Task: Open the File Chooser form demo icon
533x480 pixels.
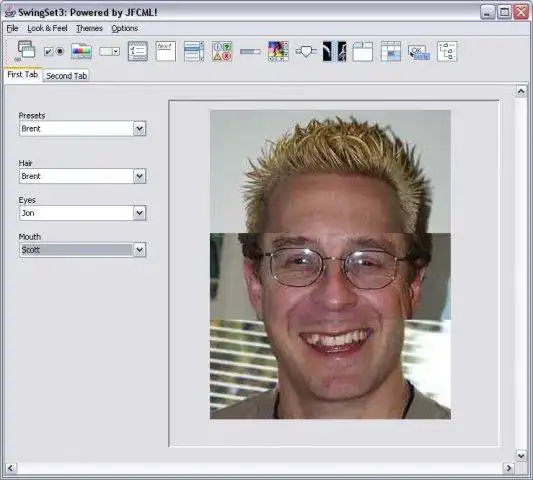Action: [138, 51]
